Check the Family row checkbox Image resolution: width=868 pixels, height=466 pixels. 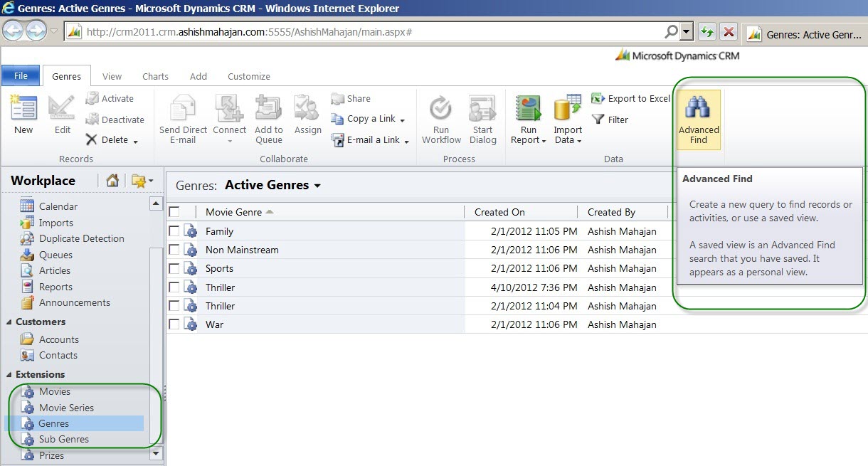(x=174, y=231)
